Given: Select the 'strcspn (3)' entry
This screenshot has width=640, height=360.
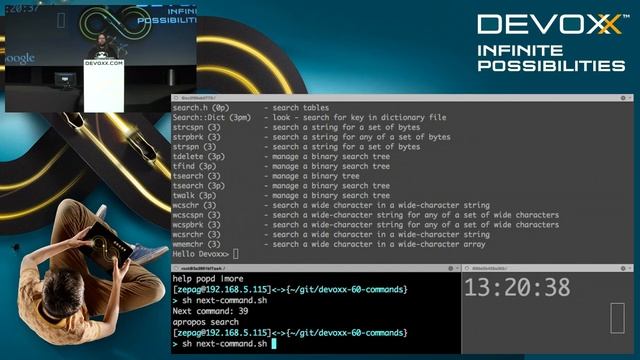Looking at the screenshot, I should 196,127.
